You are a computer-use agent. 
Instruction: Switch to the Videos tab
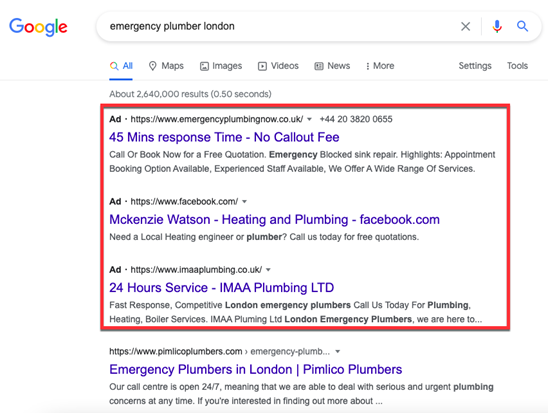278,66
